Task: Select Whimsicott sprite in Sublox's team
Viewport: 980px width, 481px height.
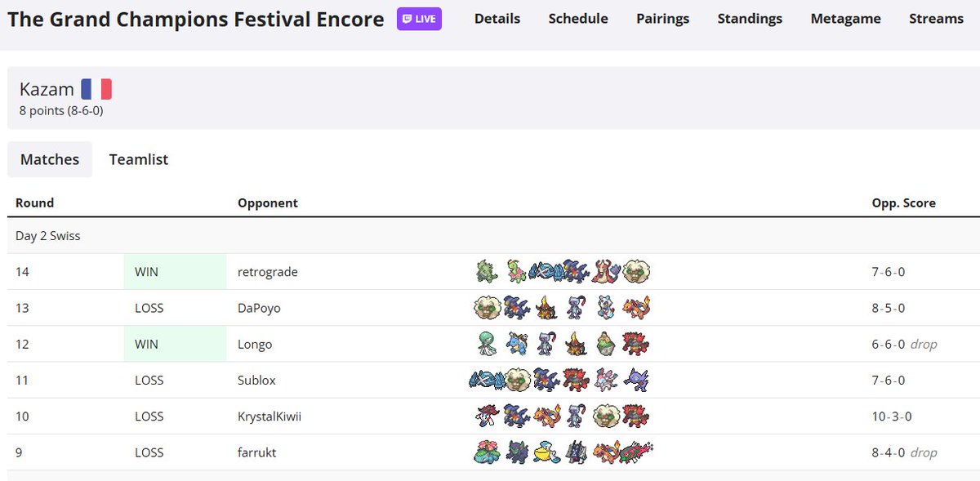Action: click(x=517, y=380)
